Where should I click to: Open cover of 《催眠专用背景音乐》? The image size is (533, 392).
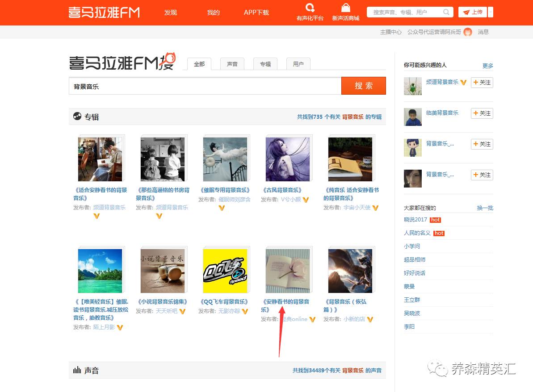(225, 159)
